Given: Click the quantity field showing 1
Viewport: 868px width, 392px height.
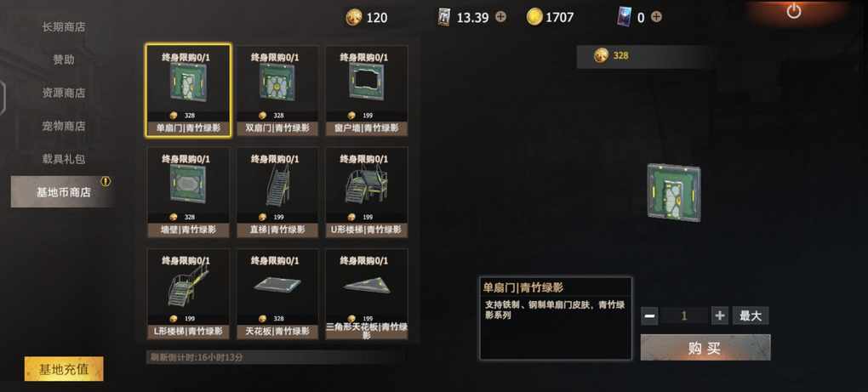Looking at the screenshot, I should click(685, 315).
